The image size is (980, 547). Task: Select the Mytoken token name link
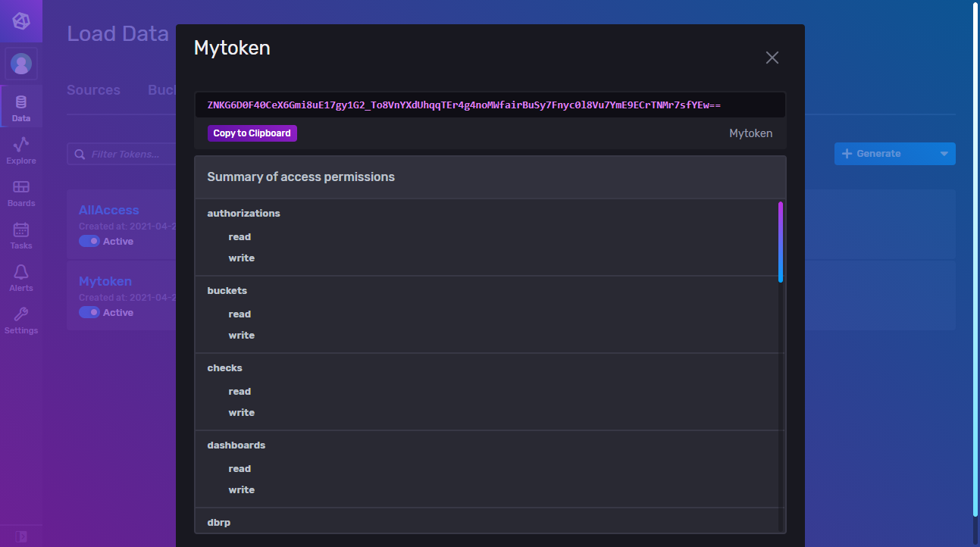(105, 281)
